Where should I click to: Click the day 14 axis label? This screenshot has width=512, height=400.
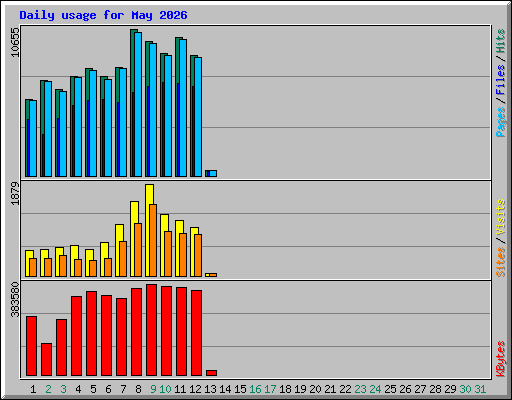tap(225, 389)
